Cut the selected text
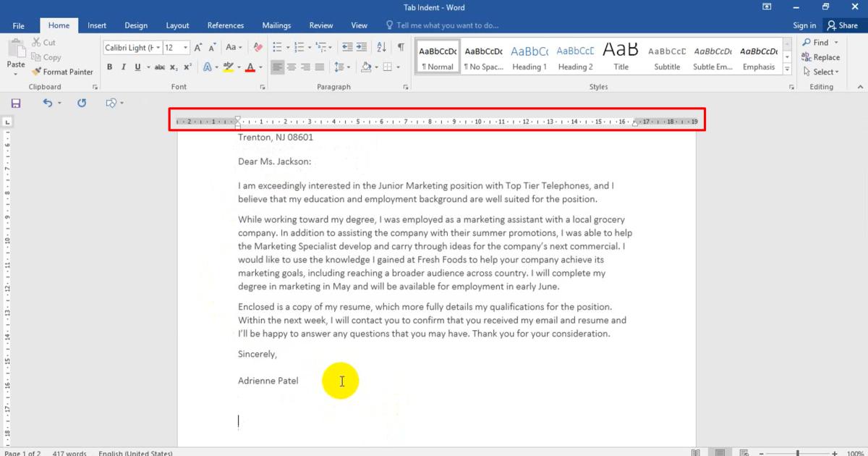Viewport: 868px width, 456px height. (x=43, y=43)
